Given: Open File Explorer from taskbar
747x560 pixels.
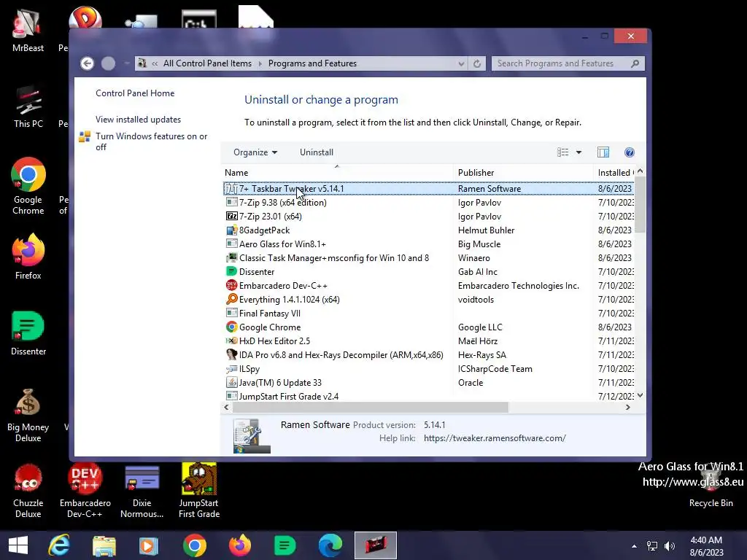Looking at the screenshot, I should click(104, 545).
